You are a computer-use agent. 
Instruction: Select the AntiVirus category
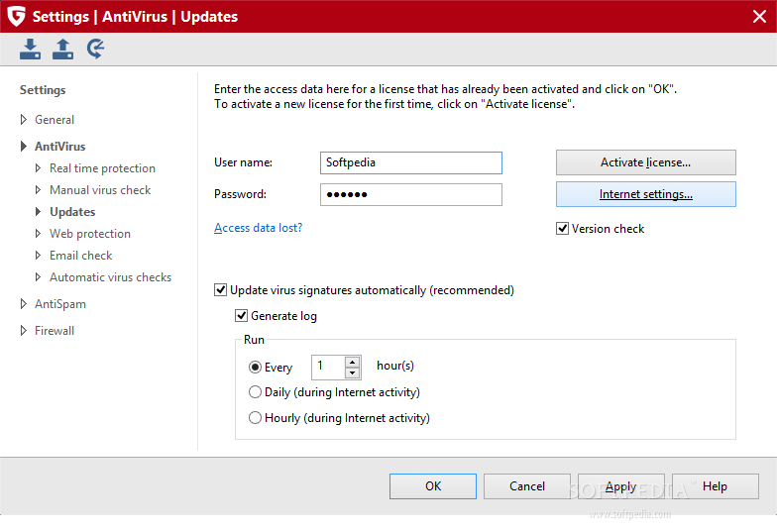tap(59, 147)
